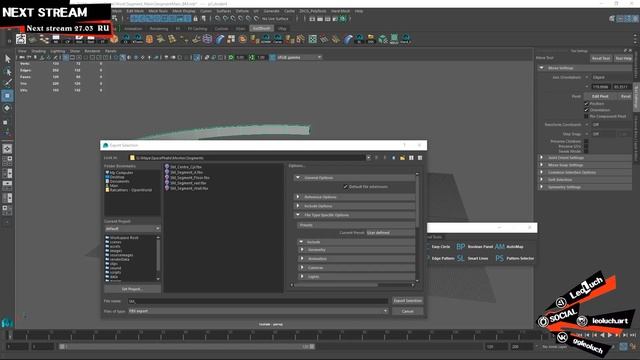Image resolution: width=640 pixels, height=360 pixels.
Task: Activate the highlighted Move tool in toolbox
Action: tap(7, 96)
